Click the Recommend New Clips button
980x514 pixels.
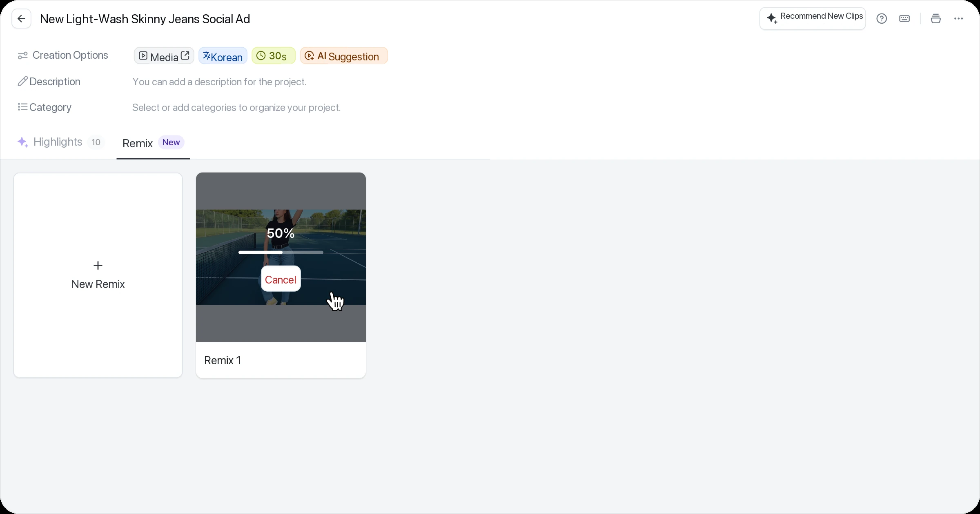813,18
